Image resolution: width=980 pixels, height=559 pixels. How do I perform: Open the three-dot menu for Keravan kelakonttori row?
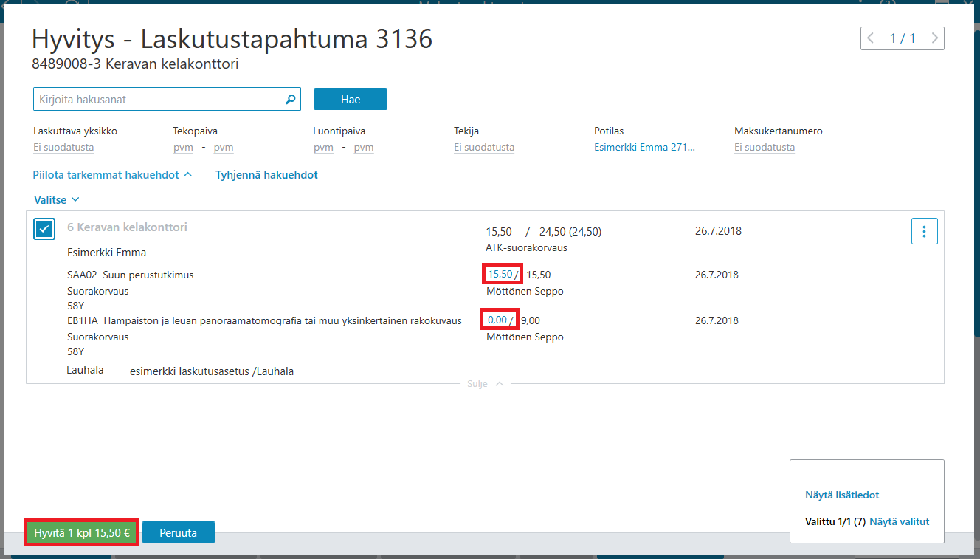(925, 231)
